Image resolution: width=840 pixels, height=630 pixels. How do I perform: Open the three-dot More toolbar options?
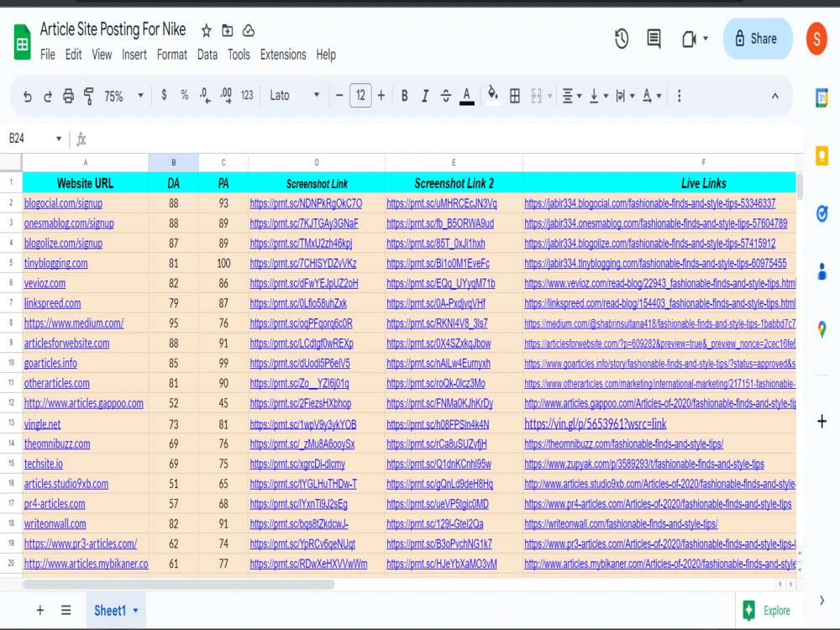pos(680,96)
